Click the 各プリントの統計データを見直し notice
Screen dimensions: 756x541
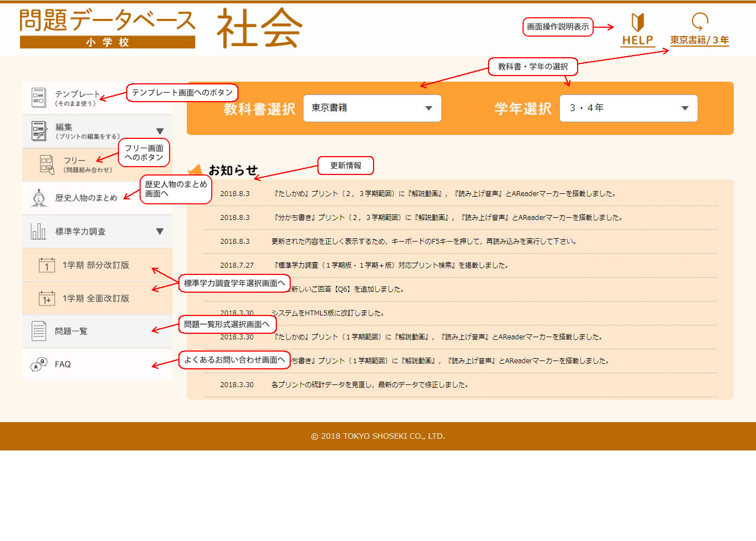point(370,385)
